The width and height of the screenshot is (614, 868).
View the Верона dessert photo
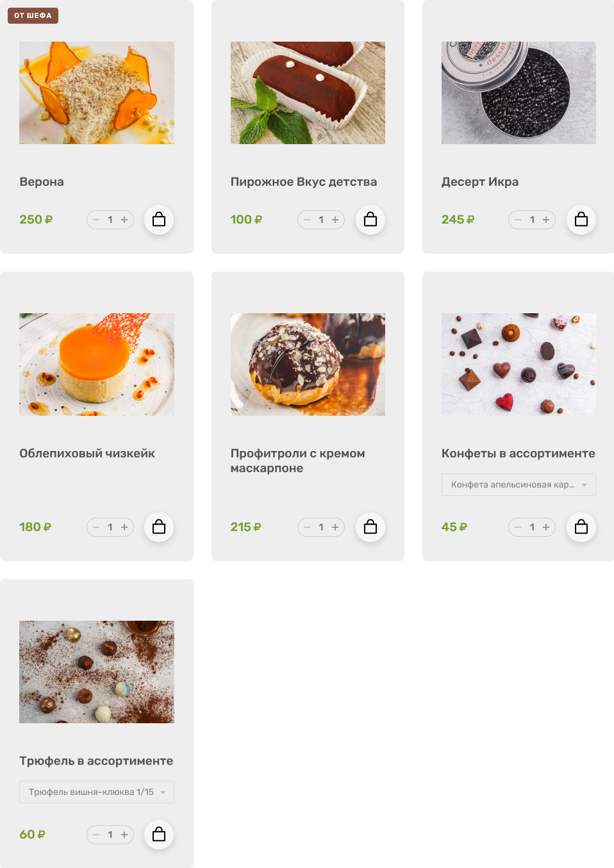pyautogui.click(x=97, y=93)
